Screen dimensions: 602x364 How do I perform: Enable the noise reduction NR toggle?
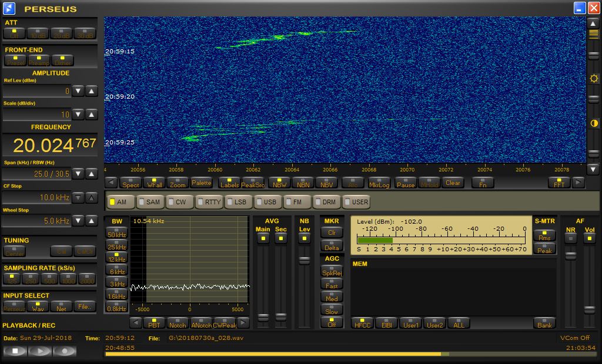click(x=570, y=238)
